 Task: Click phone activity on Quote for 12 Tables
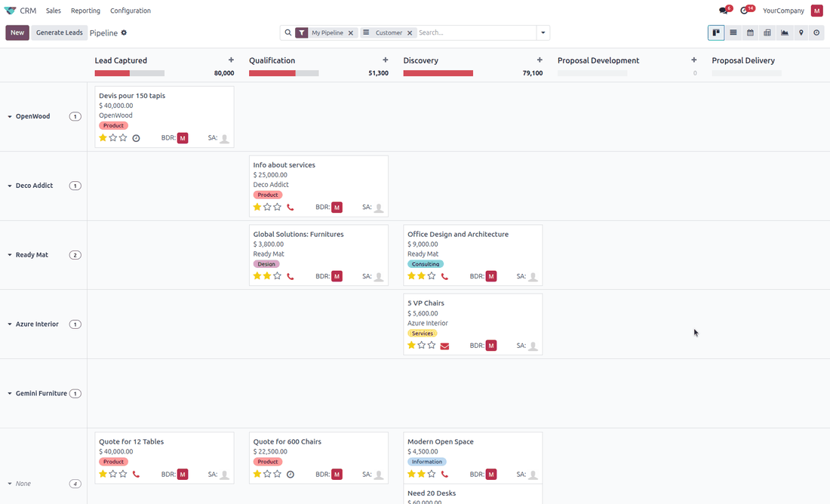[136, 475]
